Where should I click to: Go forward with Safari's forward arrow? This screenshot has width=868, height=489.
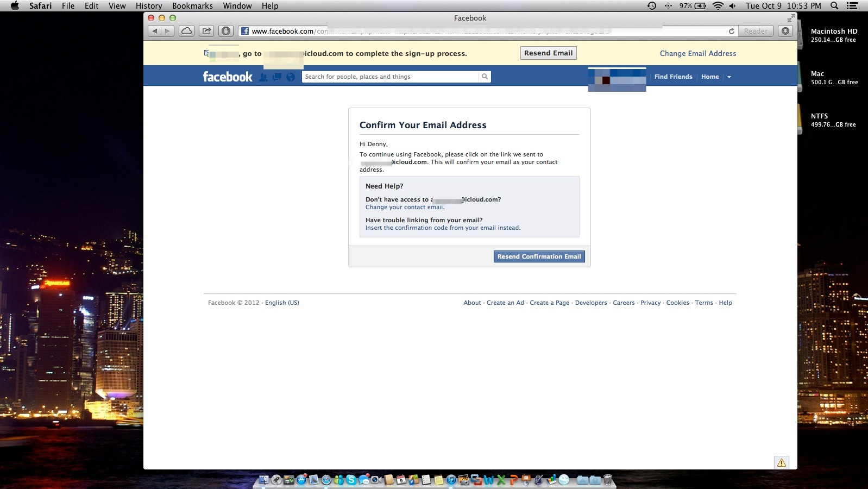pyautogui.click(x=168, y=31)
